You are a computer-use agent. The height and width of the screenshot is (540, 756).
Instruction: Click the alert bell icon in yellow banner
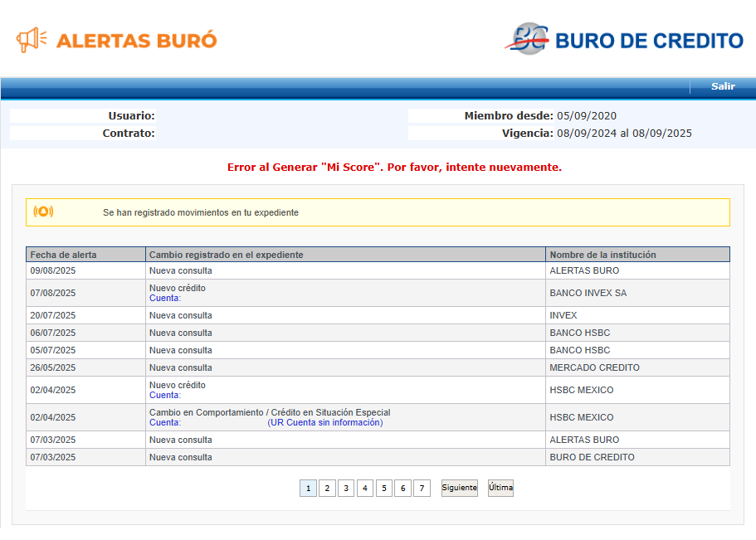coord(43,212)
